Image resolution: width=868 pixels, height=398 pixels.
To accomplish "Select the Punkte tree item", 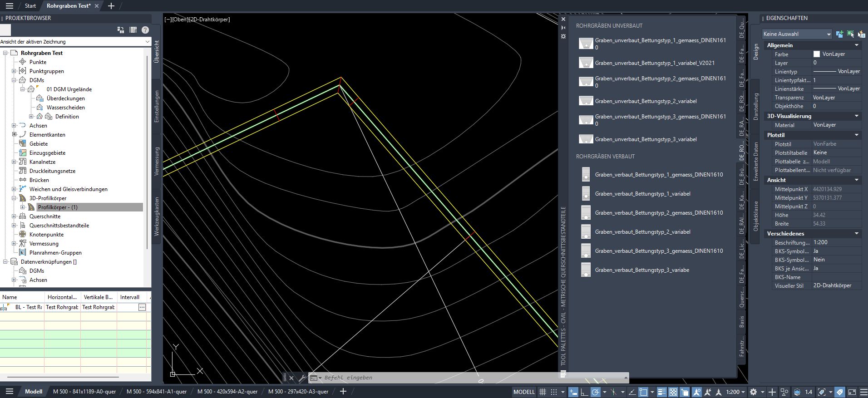I will pyautogui.click(x=38, y=62).
